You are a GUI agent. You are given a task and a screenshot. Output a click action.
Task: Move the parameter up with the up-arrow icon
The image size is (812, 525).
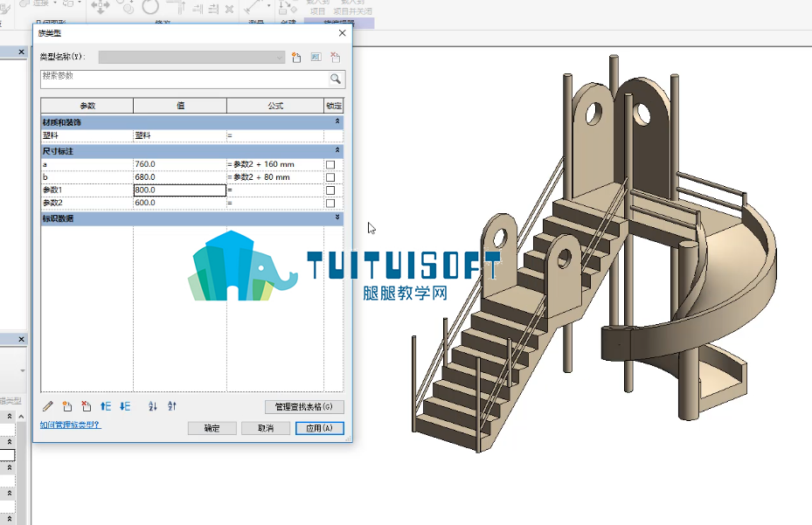pyautogui.click(x=106, y=406)
